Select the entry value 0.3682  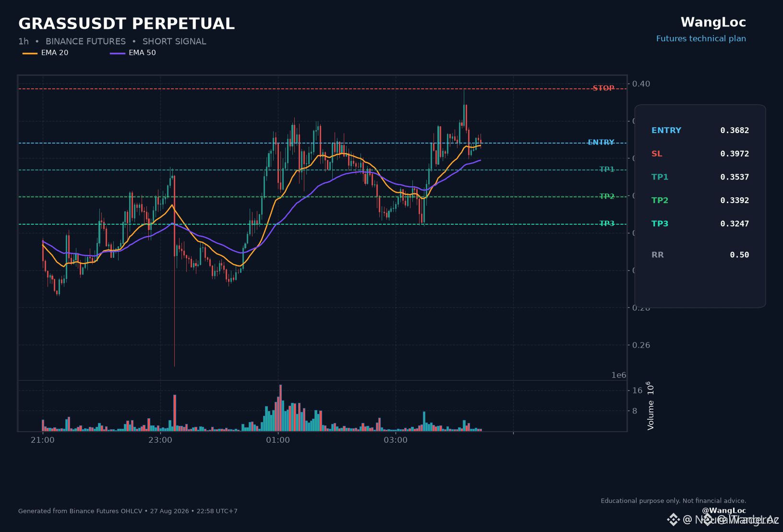tap(735, 131)
